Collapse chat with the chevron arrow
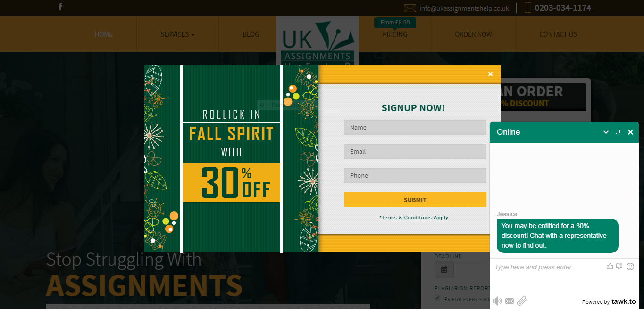The width and height of the screenshot is (644, 309). pos(606,132)
